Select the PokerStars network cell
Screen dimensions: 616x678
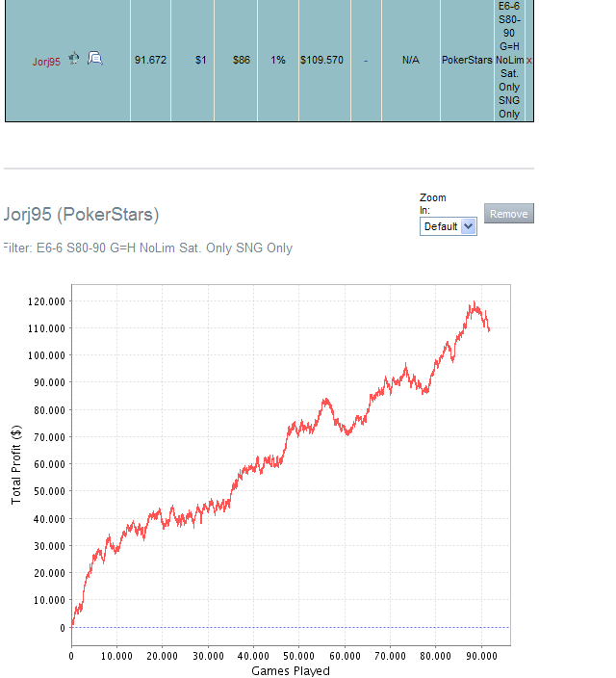coord(467,60)
